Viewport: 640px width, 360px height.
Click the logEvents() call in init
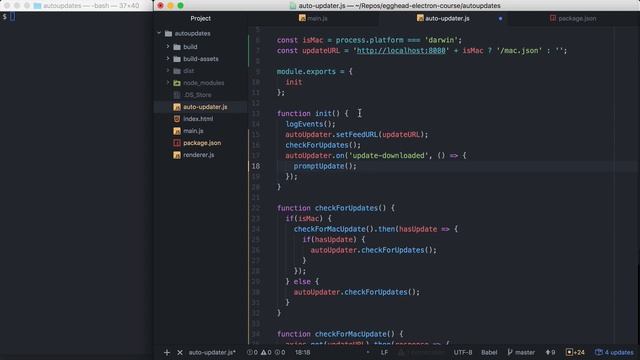point(310,124)
